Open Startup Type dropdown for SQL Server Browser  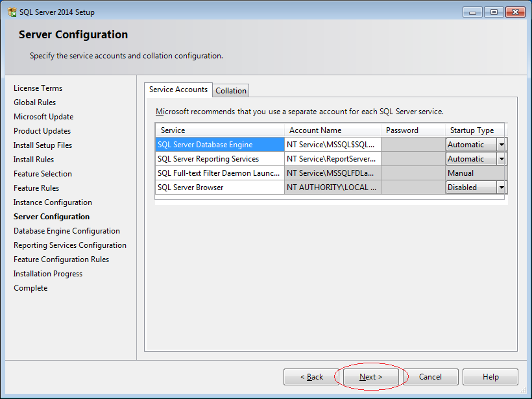coord(502,187)
